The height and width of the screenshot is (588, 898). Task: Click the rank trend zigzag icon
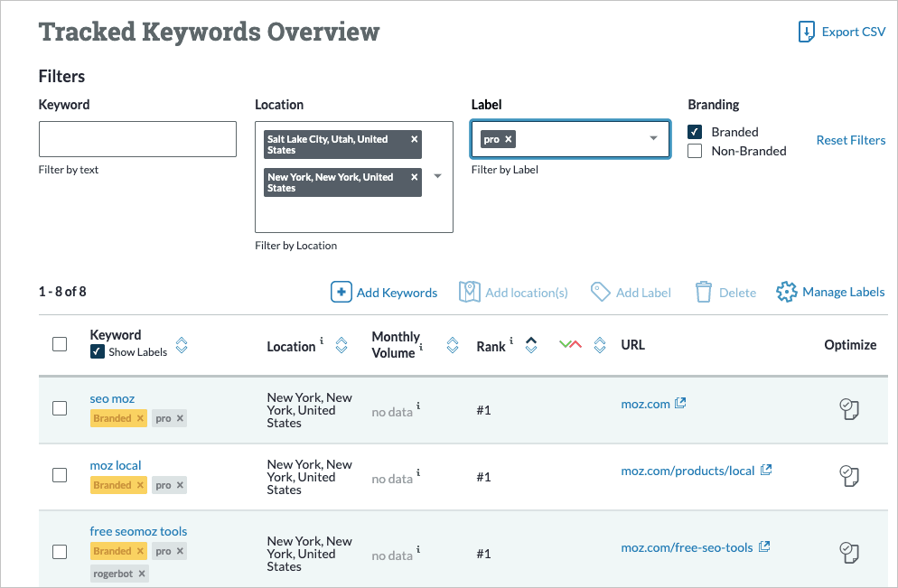pos(570,345)
